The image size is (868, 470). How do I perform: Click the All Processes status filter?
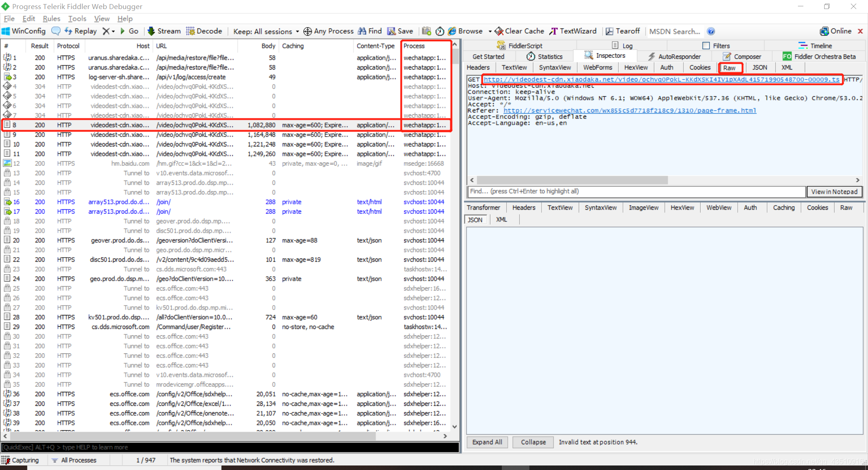pos(74,460)
